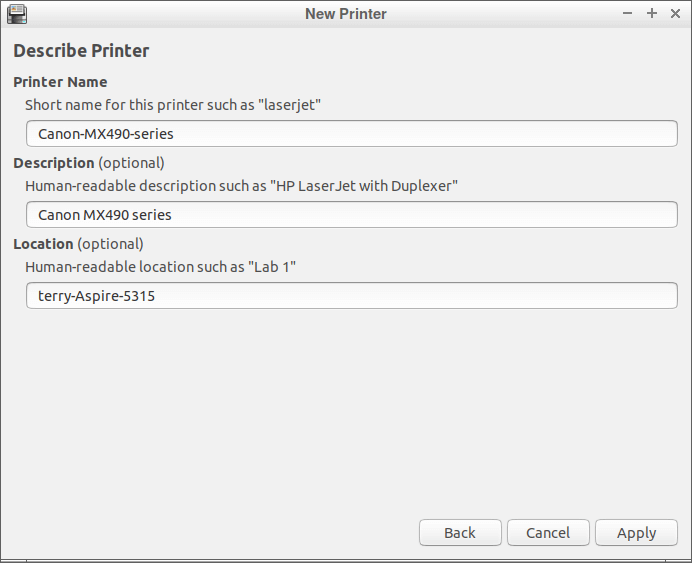
Task: Minimize the New Printer window
Action: (627, 14)
